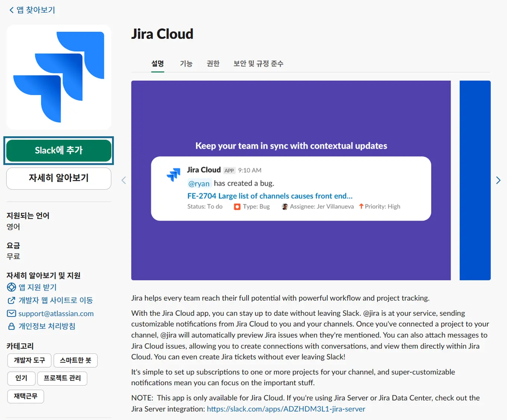Screen dimensions: 507x420
Task: Click the 자세히 알아보기 button
Action: 59,178
